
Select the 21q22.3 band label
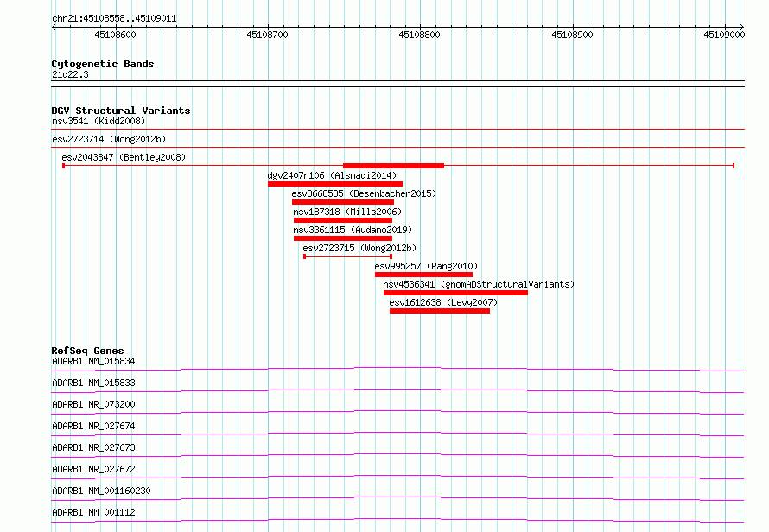point(70,74)
